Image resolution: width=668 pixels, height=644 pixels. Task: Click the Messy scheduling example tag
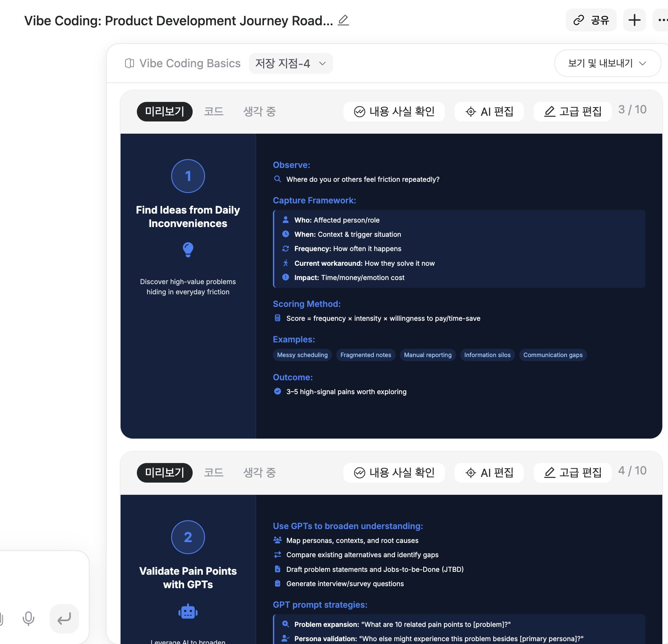(x=302, y=355)
